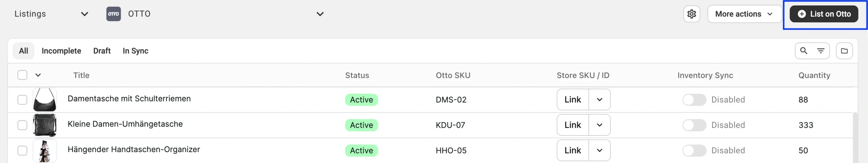Open the More actions dropdown
This screenshot has height=163, width=868.
click(x=744, y=14)
